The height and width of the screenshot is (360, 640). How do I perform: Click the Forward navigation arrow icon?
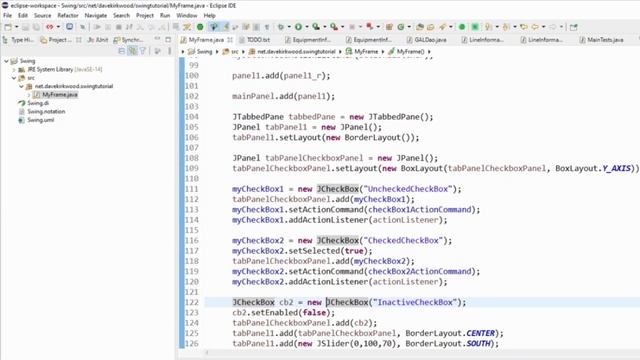coord(552,27)
